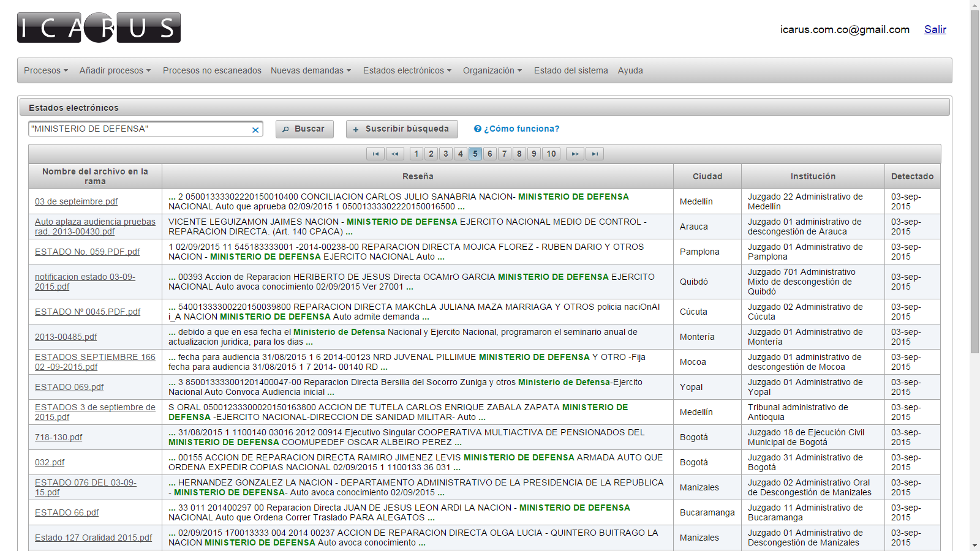
Task: Click the page vertical scrollbar thumb
Action: [975, 181]
